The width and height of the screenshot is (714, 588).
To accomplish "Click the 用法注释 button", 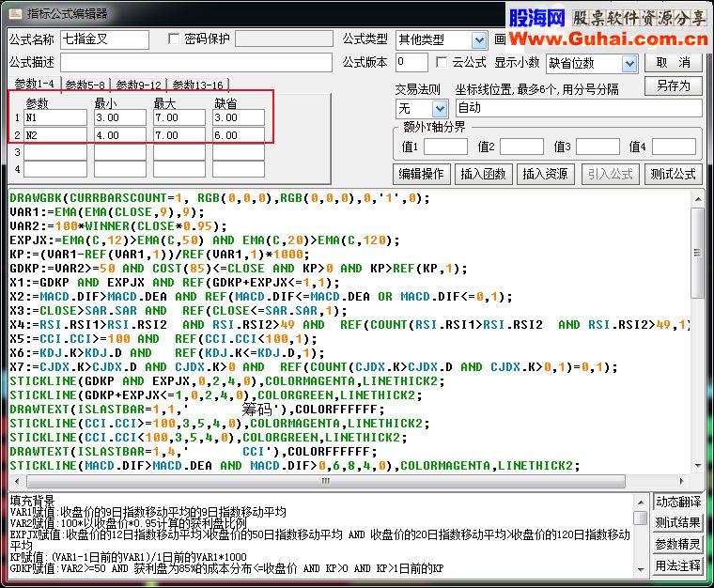I will 677,565.
